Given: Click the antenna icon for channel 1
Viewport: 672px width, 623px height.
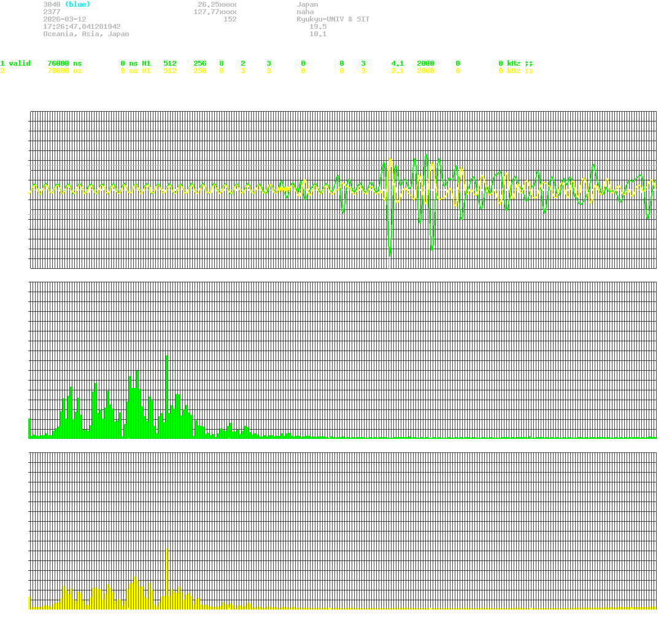Looking at the screenshot, I should coord(529,63).
